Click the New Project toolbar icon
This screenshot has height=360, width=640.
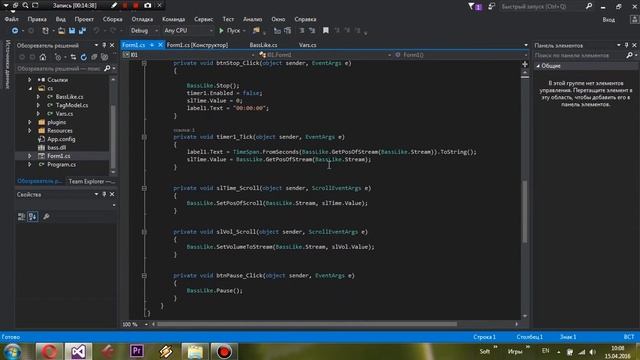point(45,31)
